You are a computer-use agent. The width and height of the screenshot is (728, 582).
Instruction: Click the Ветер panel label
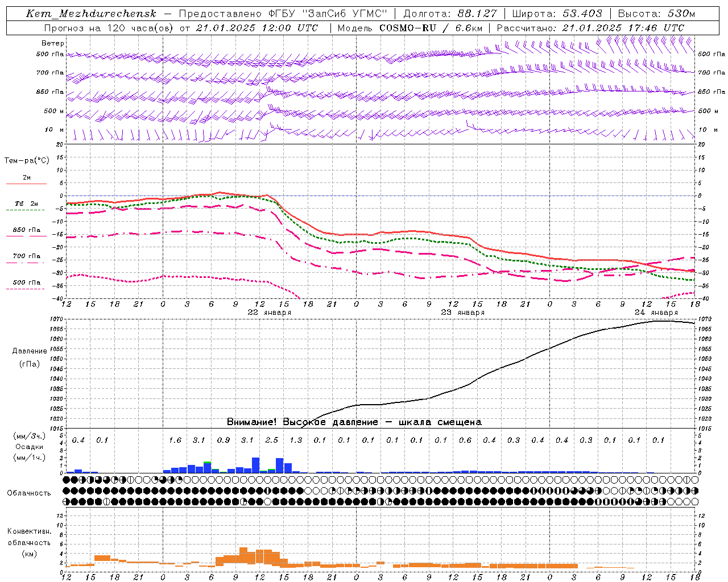[x=53, y=43]
